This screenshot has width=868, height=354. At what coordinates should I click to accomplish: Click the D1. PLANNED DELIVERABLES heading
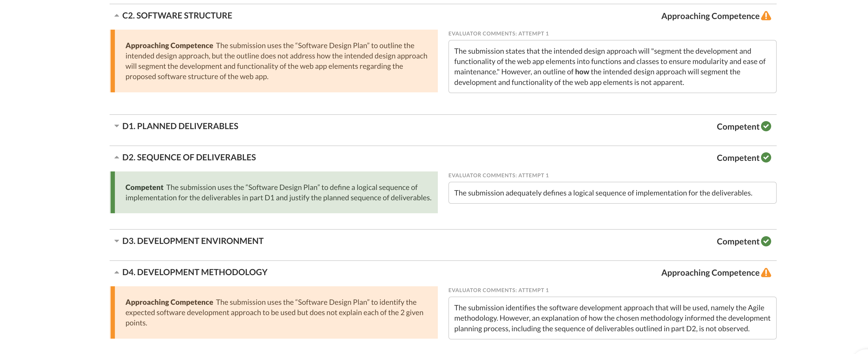click(180, 126)
